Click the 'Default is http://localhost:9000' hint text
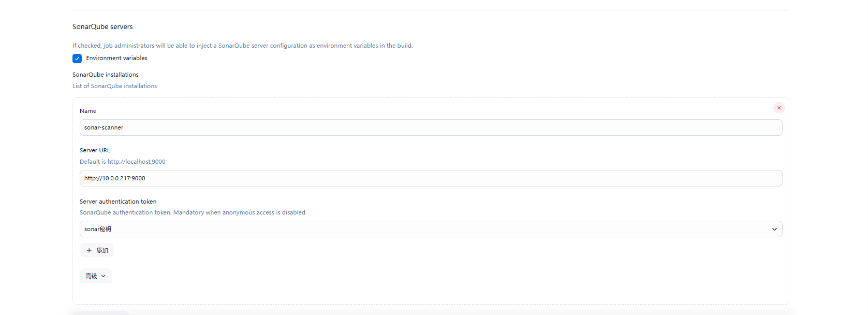 123,162
